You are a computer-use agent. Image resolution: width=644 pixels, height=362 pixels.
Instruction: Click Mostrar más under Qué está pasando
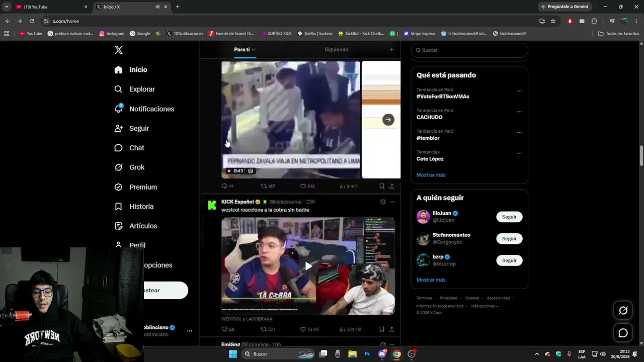431,175
